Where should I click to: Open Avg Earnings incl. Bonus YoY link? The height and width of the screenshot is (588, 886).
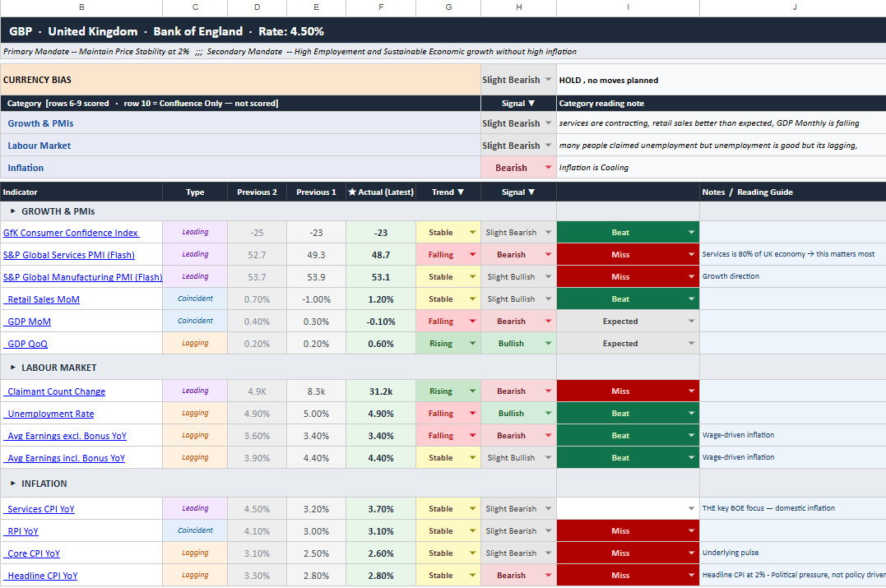pos(66,458)
